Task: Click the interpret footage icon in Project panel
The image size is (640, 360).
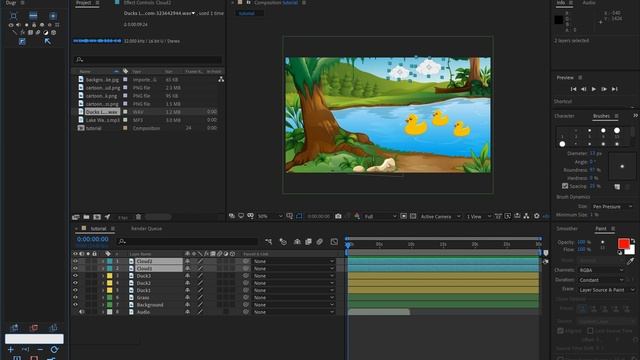Action: pos(76,217)
